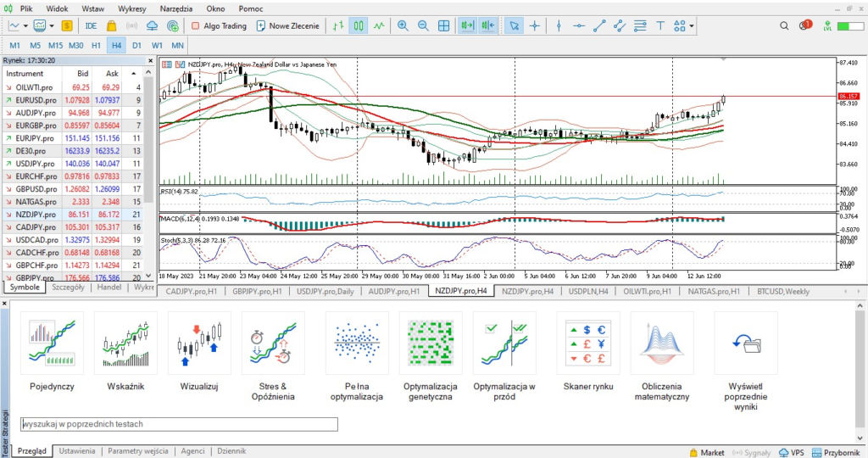Enable candlestick chart display mode
Screen dimensions: 868x458
tap(359, 25)
